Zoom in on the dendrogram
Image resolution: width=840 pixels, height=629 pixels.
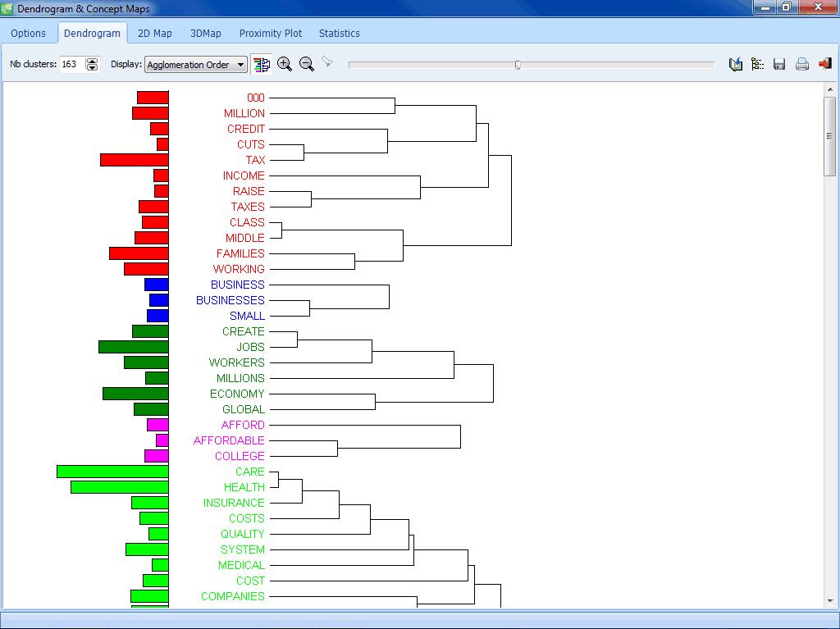pos(285,64)
